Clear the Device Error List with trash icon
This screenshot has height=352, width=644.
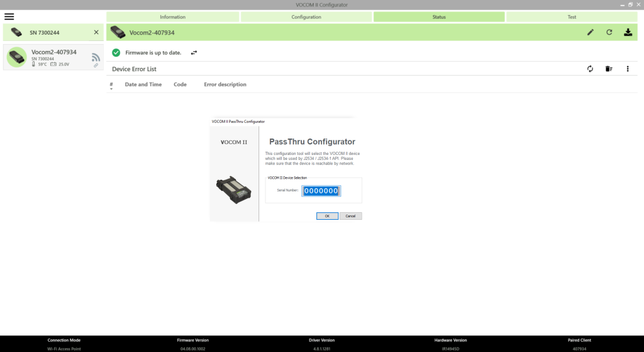609,69
